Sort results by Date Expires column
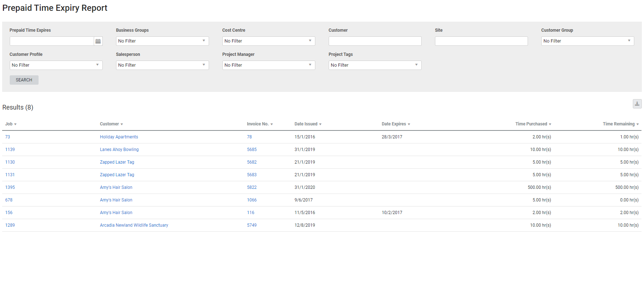The width and height of the screenshot is (644, 302). pyautogui.click(x=396, y=124)
